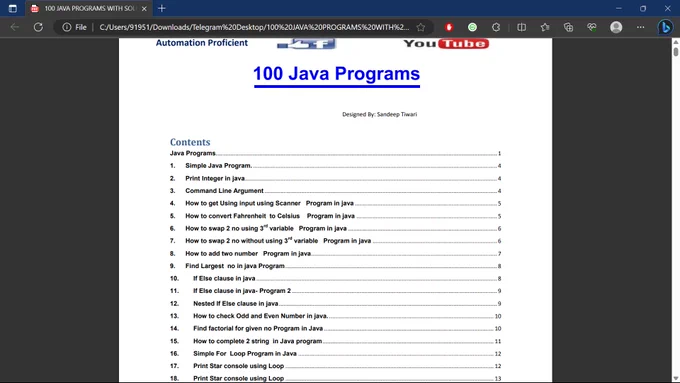680x383 pixels.
Task: Toggle split screen view
Action: point(521,27)
